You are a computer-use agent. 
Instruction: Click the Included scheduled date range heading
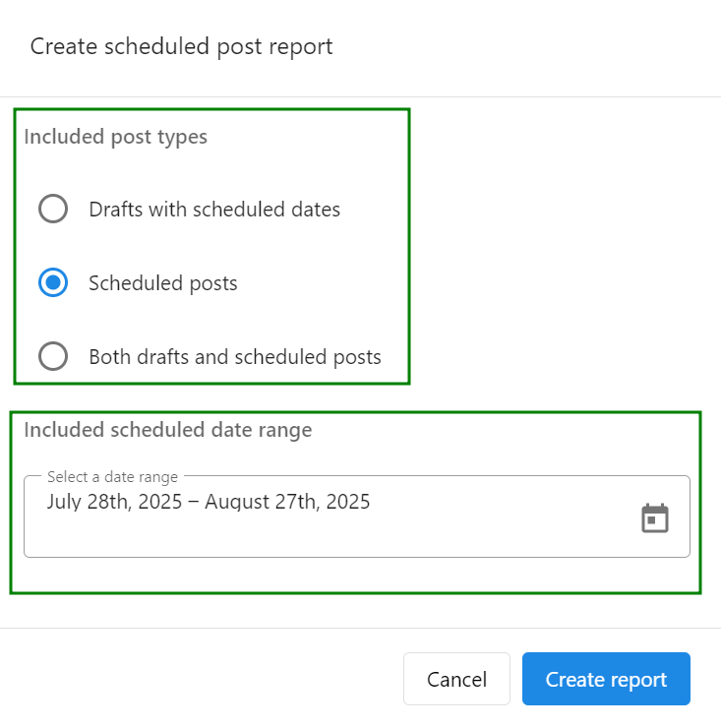(168, 430)
